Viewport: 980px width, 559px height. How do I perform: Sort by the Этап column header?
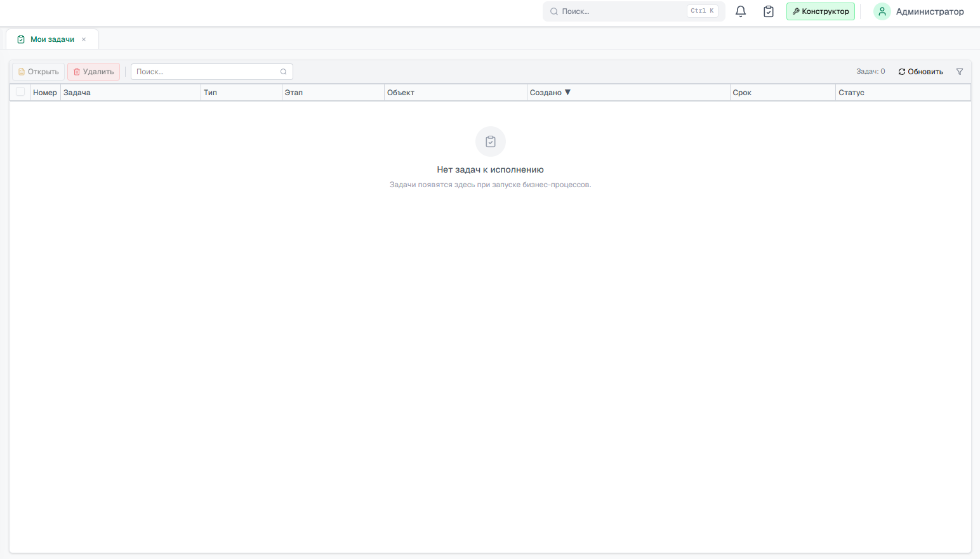333,93
